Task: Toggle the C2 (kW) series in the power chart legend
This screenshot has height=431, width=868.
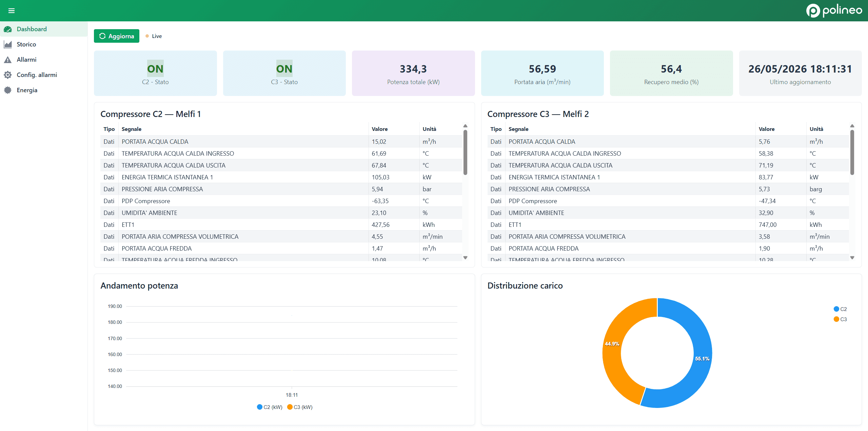Action: tap(270, 407)
